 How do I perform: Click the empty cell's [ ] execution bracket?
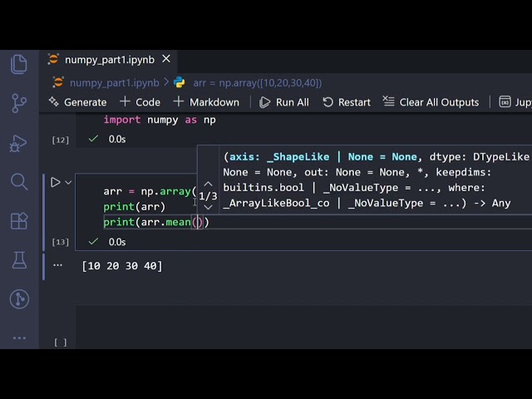61,342
